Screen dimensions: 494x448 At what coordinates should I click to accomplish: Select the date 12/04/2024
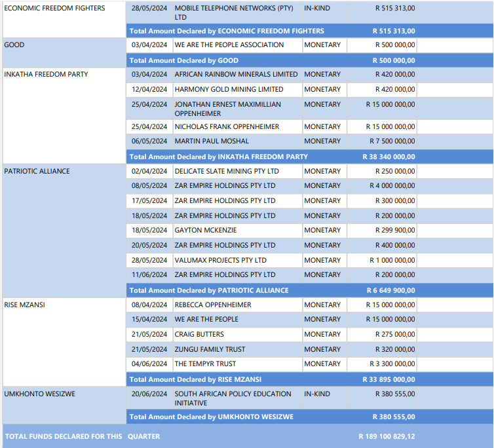pos(149,90)
